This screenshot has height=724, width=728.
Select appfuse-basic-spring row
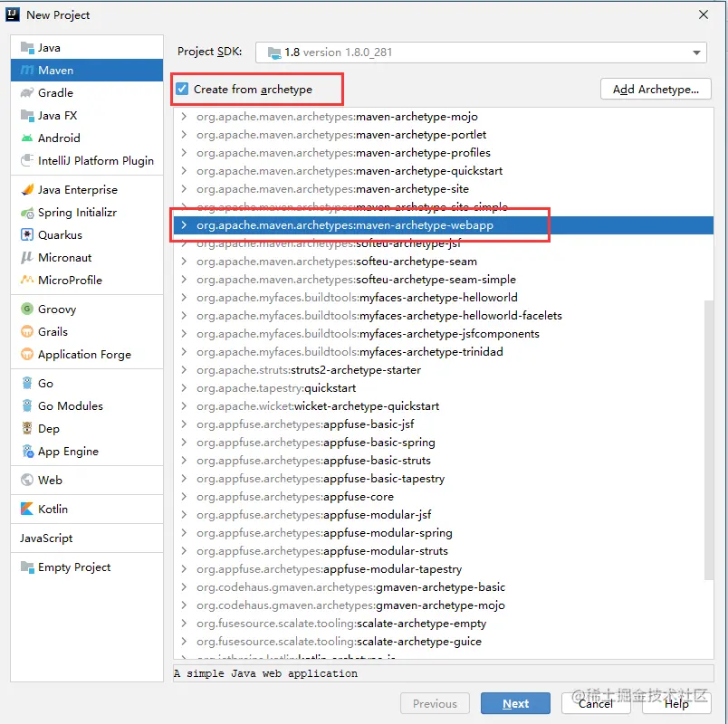(x=444, y=443)
